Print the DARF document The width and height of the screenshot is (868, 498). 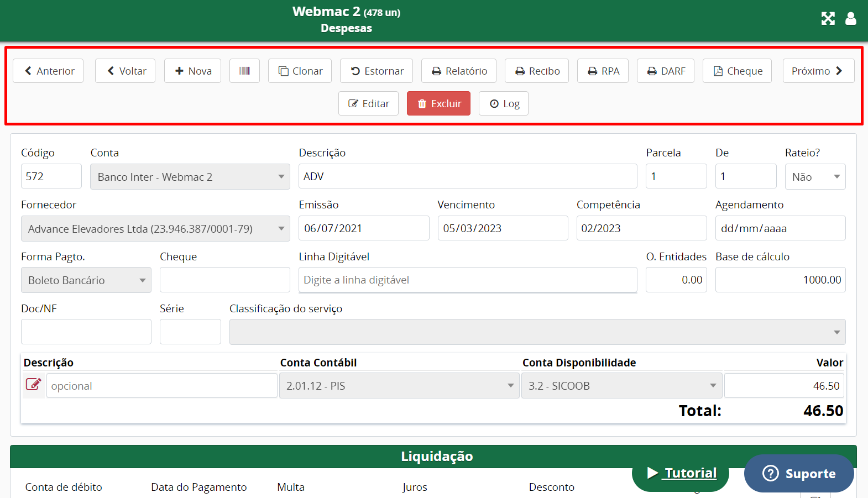coord(665,71)
